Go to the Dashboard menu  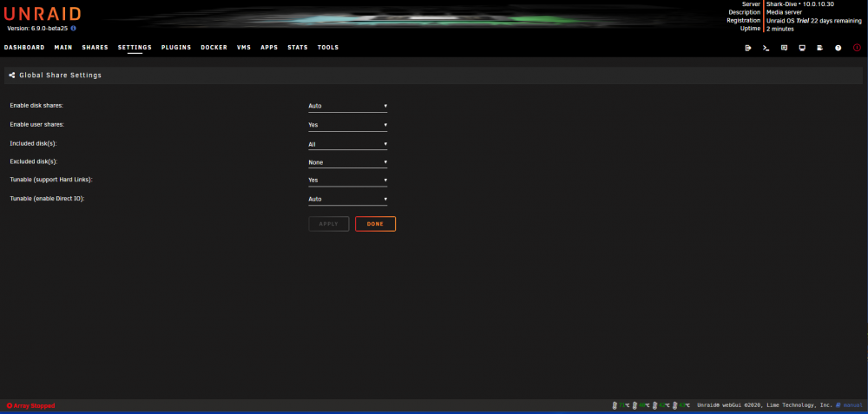24,48
